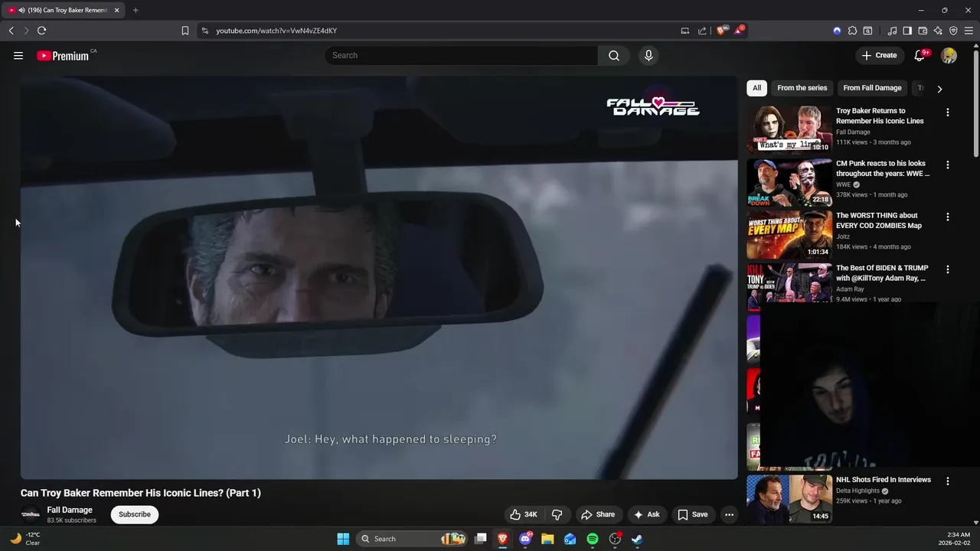Open the YouTube hamburger guide menu
Viewport: 980px width, 551px height.
(x=18, y=55)
